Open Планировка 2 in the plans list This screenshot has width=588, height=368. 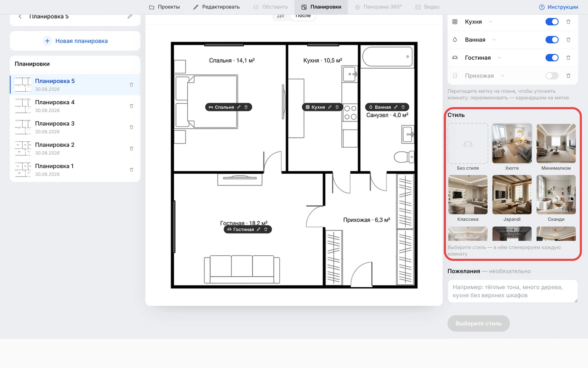(x=75, y=148)
